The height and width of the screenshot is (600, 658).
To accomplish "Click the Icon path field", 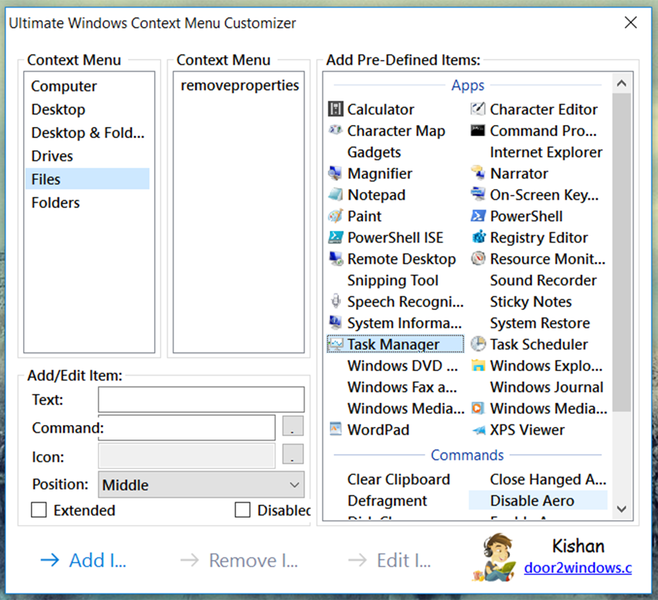I will pos(187,455).
